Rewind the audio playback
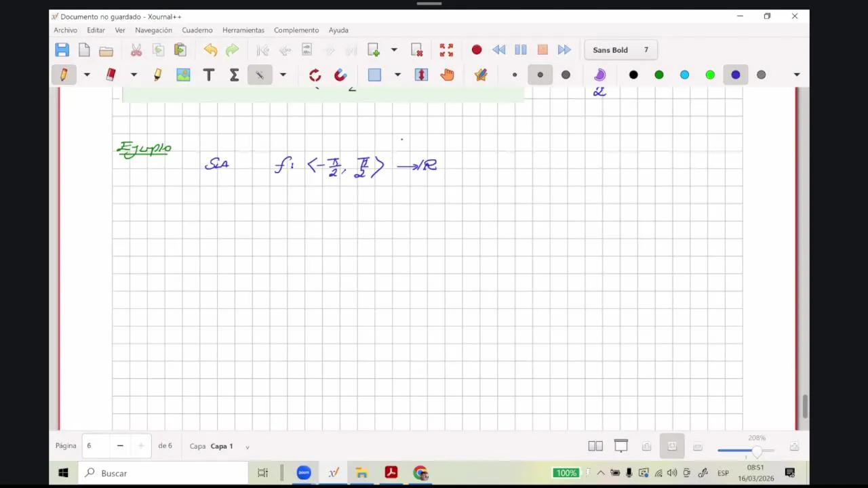Screen dimensions: 868x488 [x=498, y=49]
